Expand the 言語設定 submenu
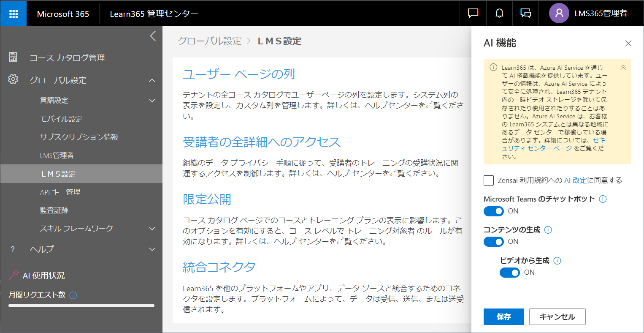Image resolution: width=644 pixels, height=333 pixels. tap(152, 101)
